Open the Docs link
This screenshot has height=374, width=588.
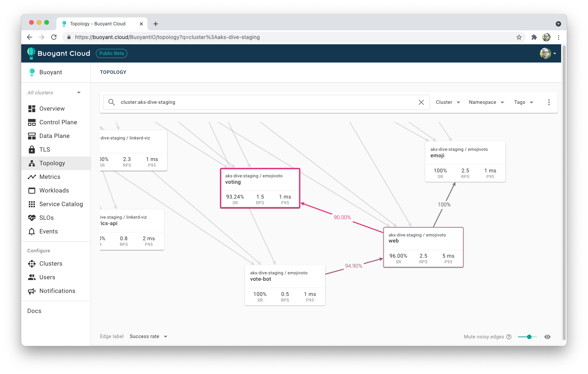point(34,311)
